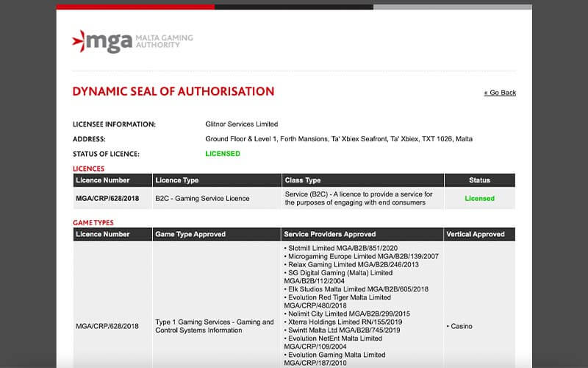The height and width of the screenshot is (368, 588).
Task: Click SG Digital Gaming (Malta) Limited entry
Action: [338, 277]
